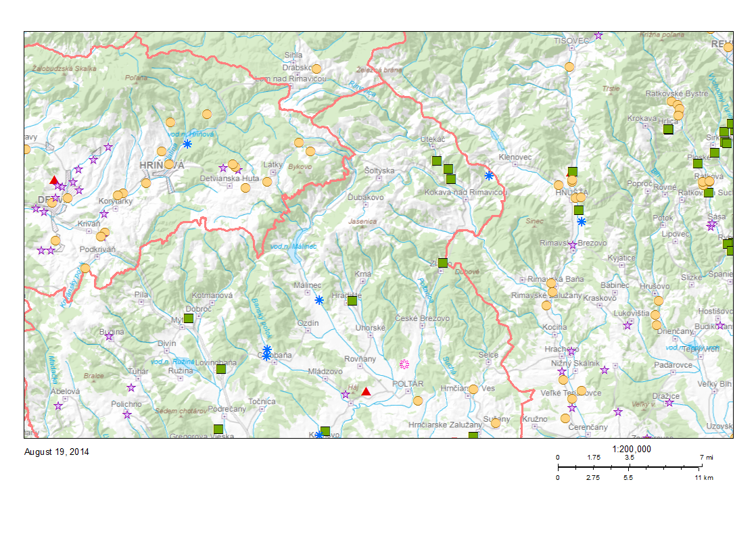Select the green square symbol below Hrnčiarske Zalužany

pyautogui.click(x=473, y=435)
